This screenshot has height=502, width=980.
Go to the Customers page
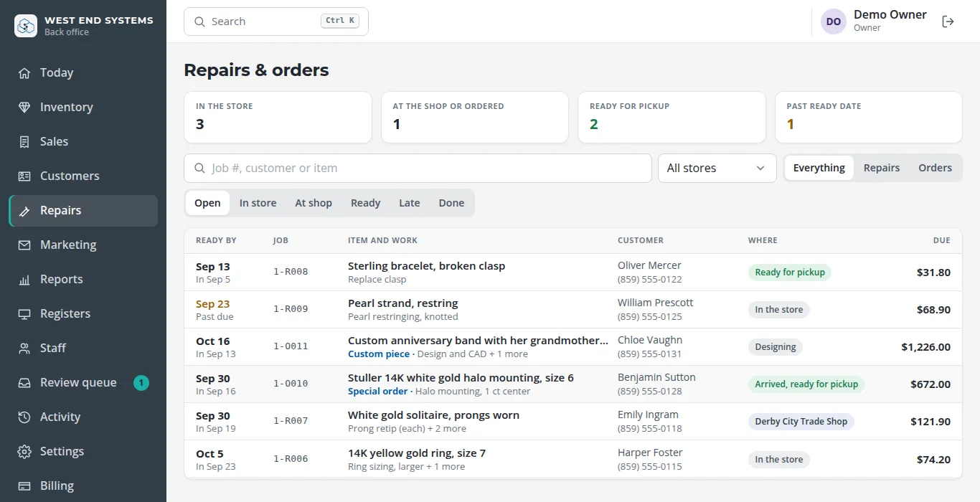tap(83, 176)
